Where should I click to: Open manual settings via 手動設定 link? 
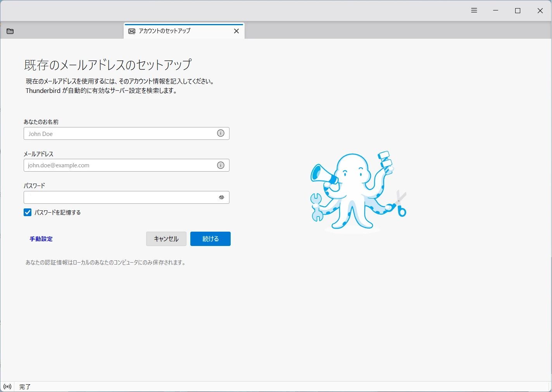pyautogui.click(x=40, y=239)
